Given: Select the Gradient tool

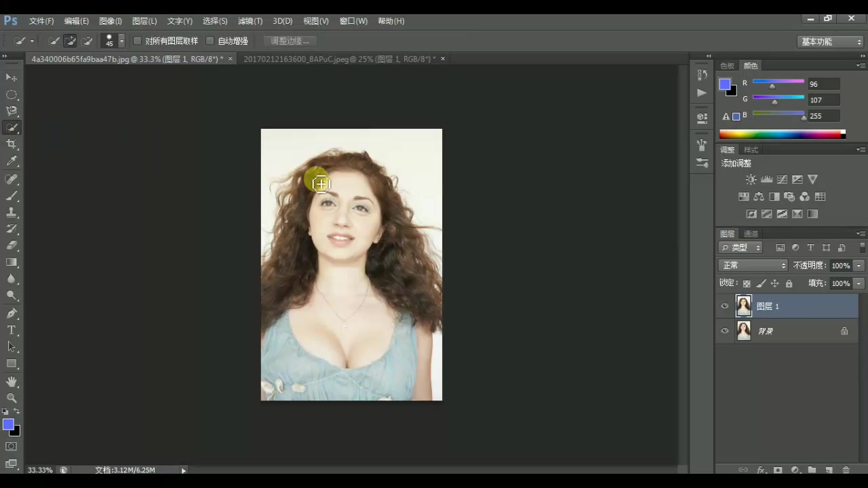Looking at the screenshot, I should click(x=12, y=262).
